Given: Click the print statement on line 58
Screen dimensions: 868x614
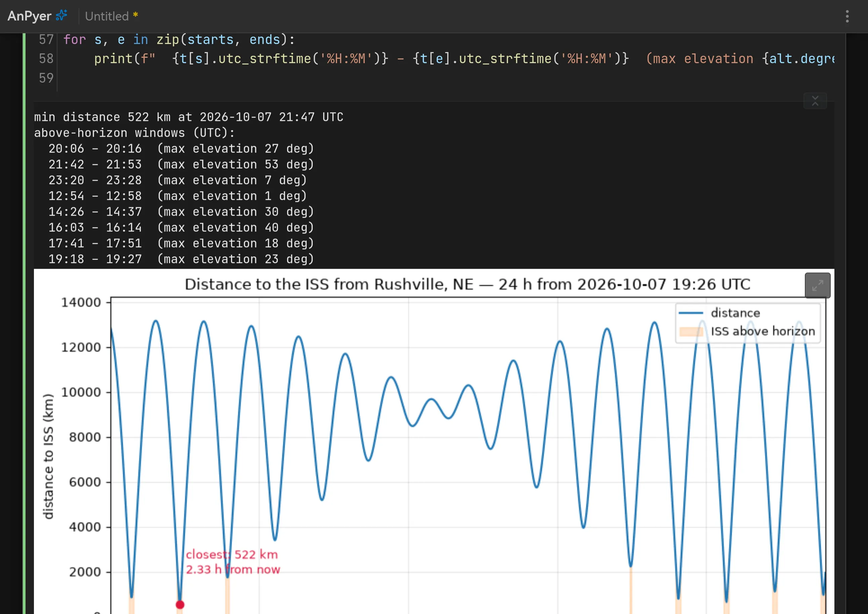Looking at the screenshot, I should [x=464, y=58].
